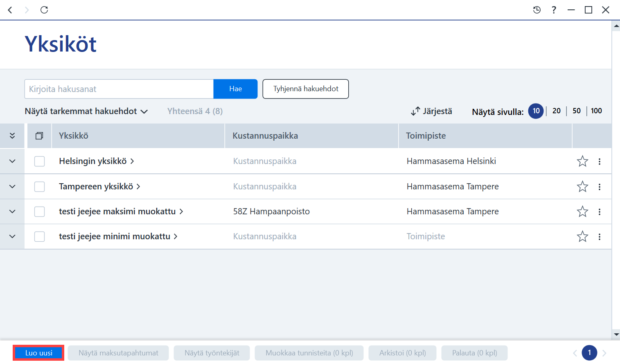Screen dimensions: 620x364
Task: Click Tyhjennä hakuehdot button
Action: coord(306,89)
